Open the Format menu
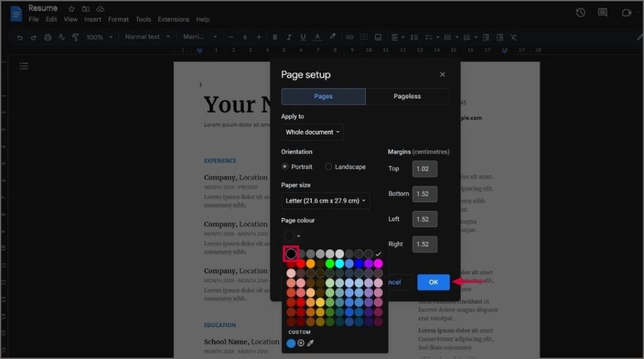 118,19
